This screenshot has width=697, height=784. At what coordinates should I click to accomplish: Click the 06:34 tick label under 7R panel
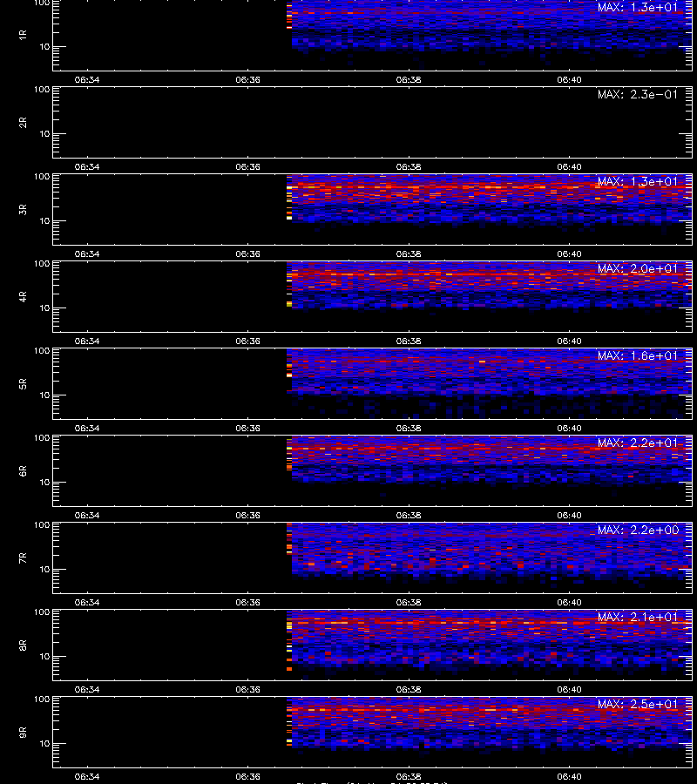87,602
